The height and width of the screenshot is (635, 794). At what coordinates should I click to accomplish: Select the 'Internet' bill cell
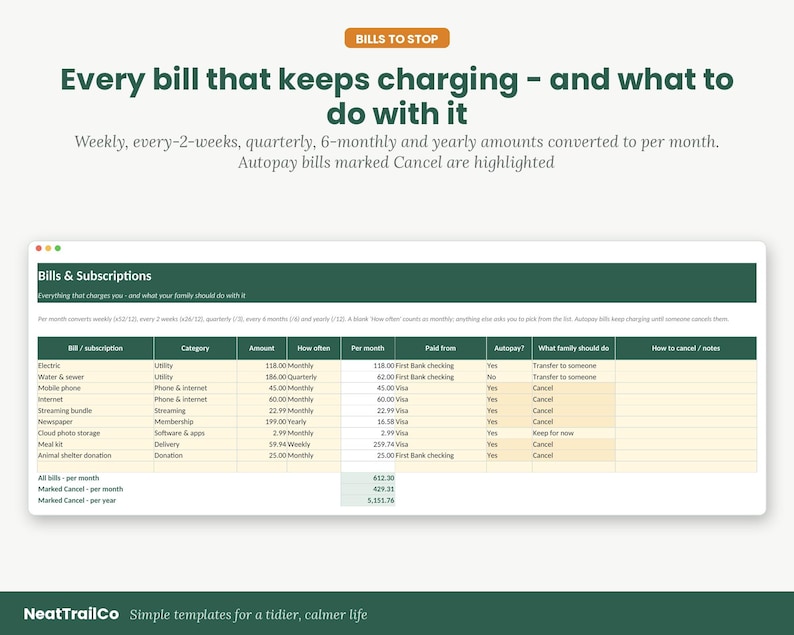pyautogui.click(x=95, y=399)
